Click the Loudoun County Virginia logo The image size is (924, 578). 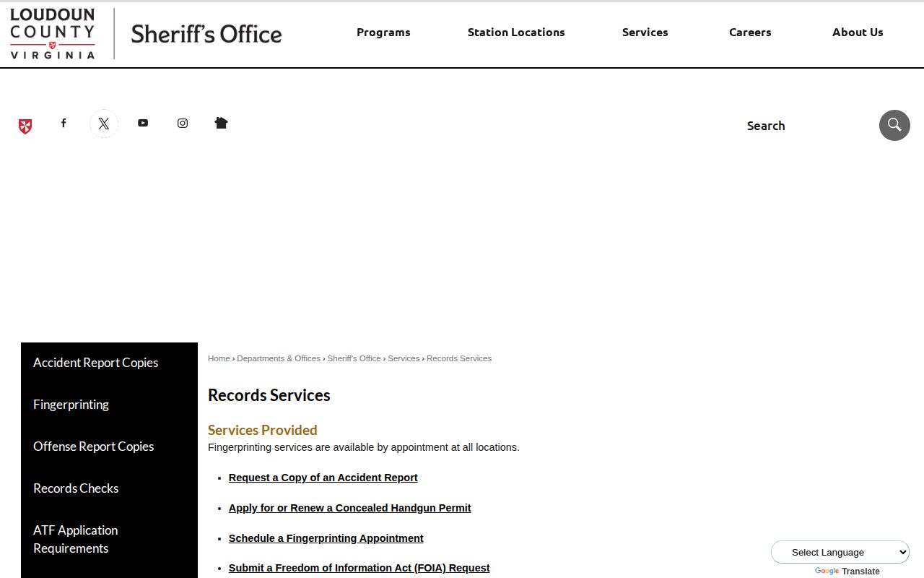click(x=52, y=34)
